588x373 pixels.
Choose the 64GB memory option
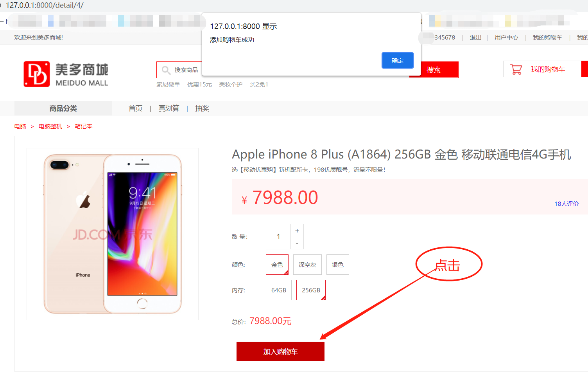(x=279, y=290)
